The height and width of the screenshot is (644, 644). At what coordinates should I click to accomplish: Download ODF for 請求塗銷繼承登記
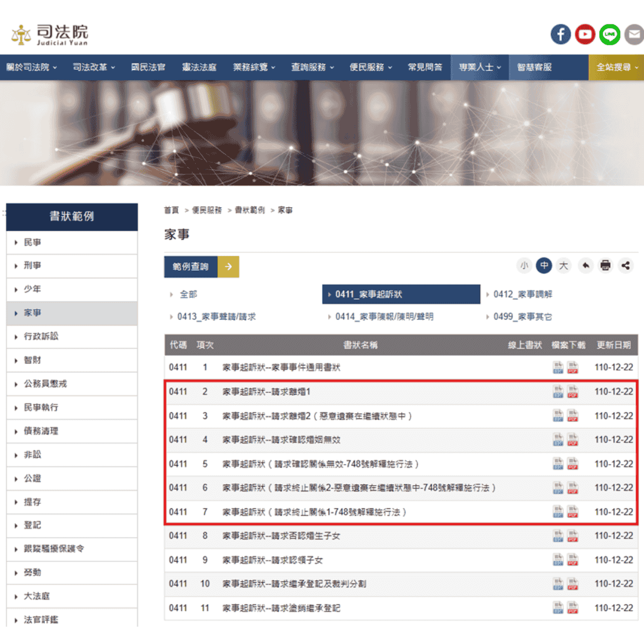tap(557, 608)
